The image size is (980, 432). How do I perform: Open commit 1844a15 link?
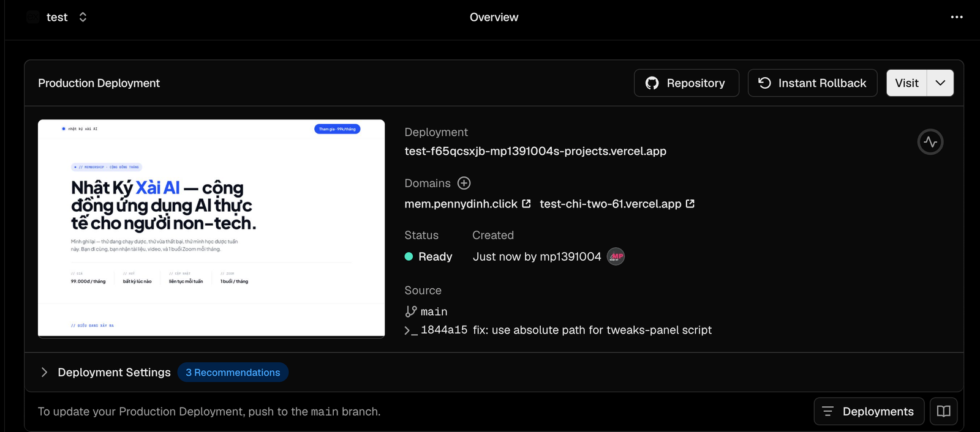444,330
